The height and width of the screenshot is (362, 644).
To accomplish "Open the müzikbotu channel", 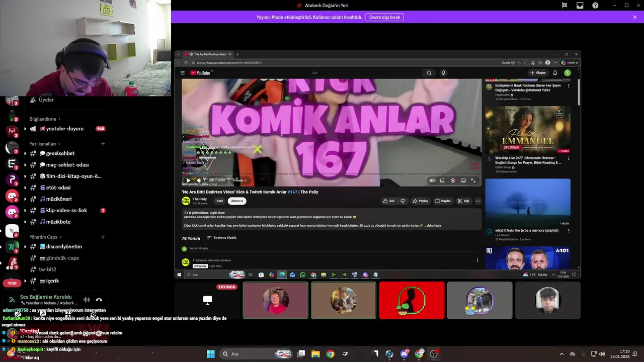I will click(67, 222).
